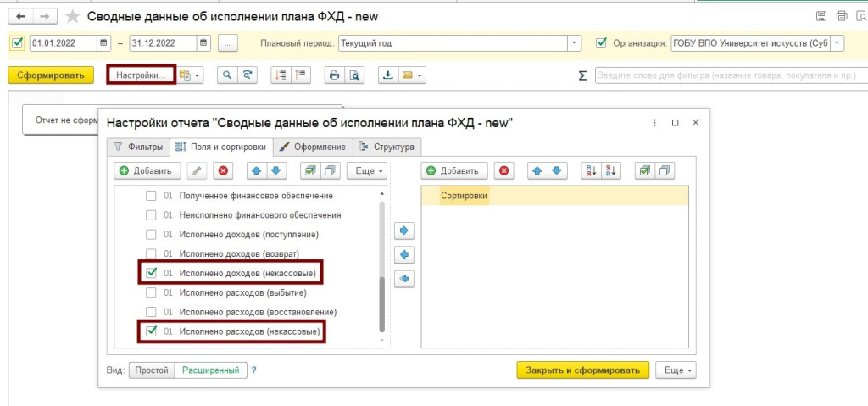This screenshot has height=406, width=868.
Task: Expand the 'Плановый период' dropdown
Action: click(x=575, y=42)
